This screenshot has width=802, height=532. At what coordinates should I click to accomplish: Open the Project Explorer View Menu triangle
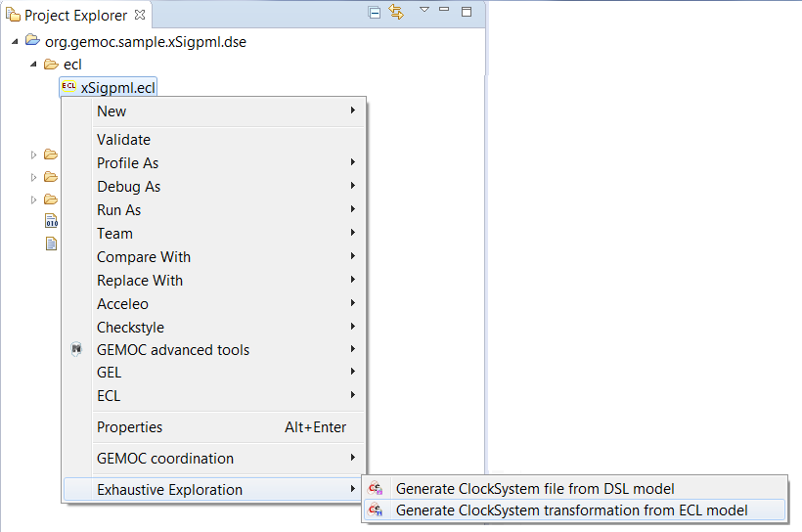(x=423, y=10)
